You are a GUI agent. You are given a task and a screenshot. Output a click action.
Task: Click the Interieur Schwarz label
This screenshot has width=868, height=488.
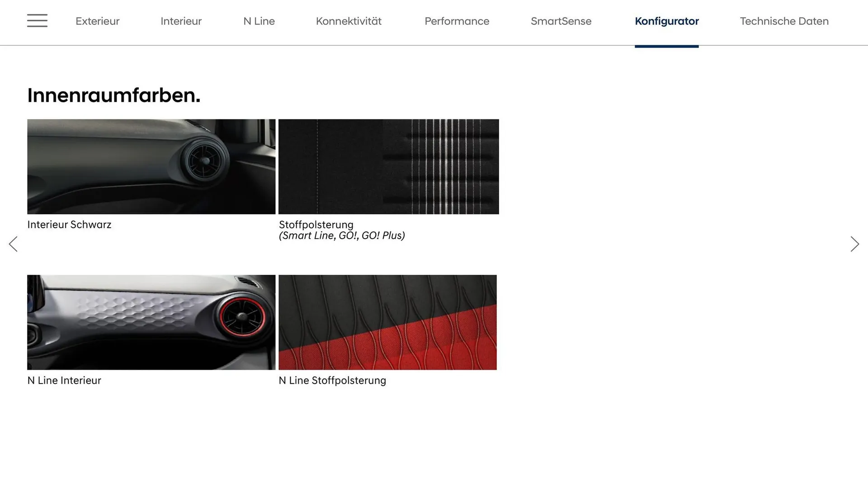click(x=69, y=225)
